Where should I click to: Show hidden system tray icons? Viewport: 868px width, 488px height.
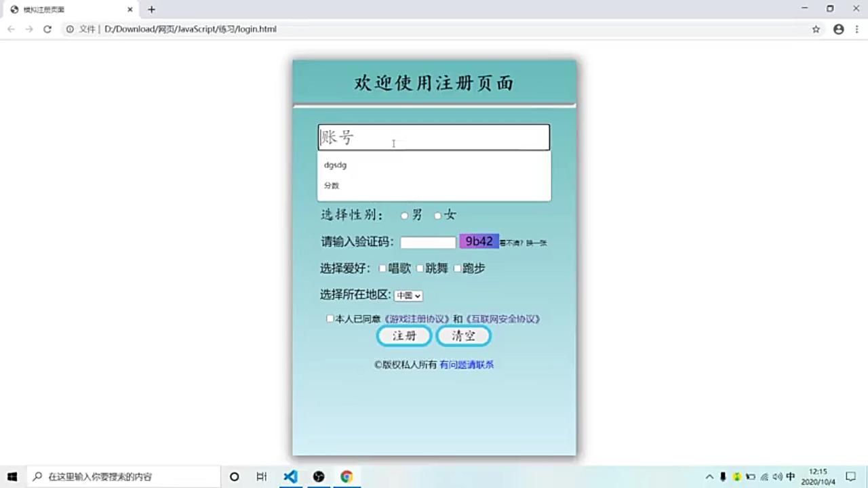pyautogui.click(x=709, y=476)
